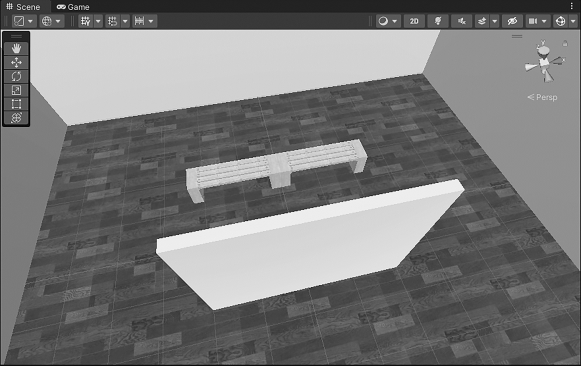Toggle hidden objects visibility
581x366 pixels.
512,21
